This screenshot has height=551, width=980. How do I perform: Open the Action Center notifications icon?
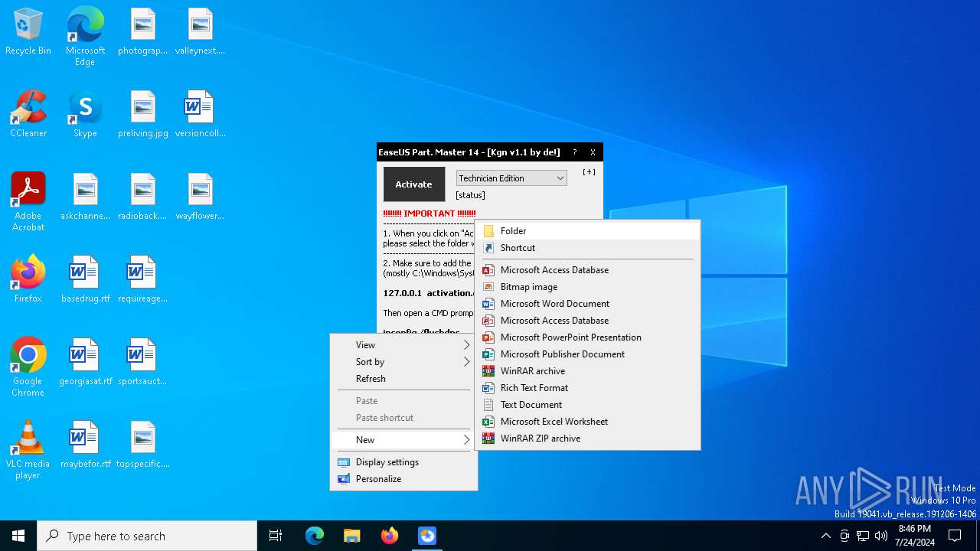pyautogui.click(x=955, y=536)
